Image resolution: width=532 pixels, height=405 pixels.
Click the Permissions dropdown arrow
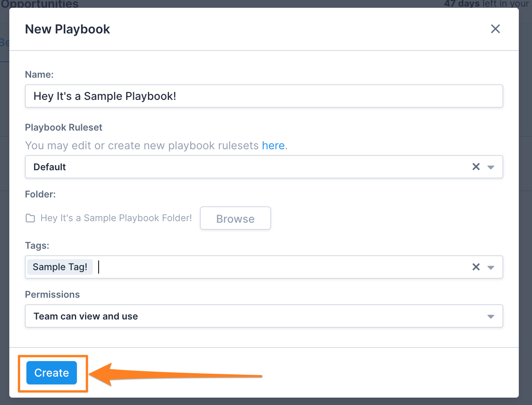(491, 316)
